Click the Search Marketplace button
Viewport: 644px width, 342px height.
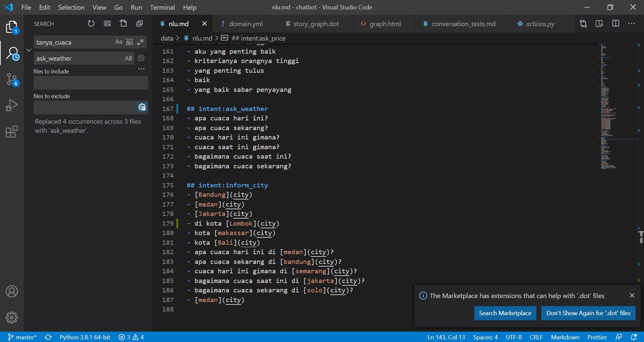(505, 313)
